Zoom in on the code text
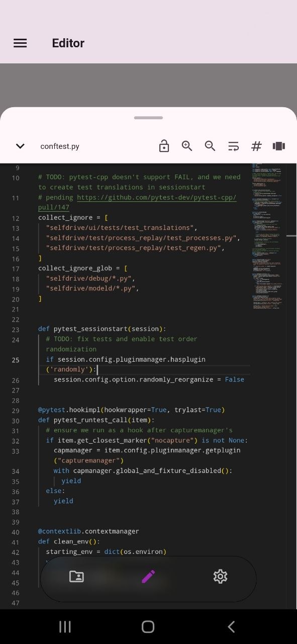Viewport: 297px width, 644px height. (x=187, y=146)
